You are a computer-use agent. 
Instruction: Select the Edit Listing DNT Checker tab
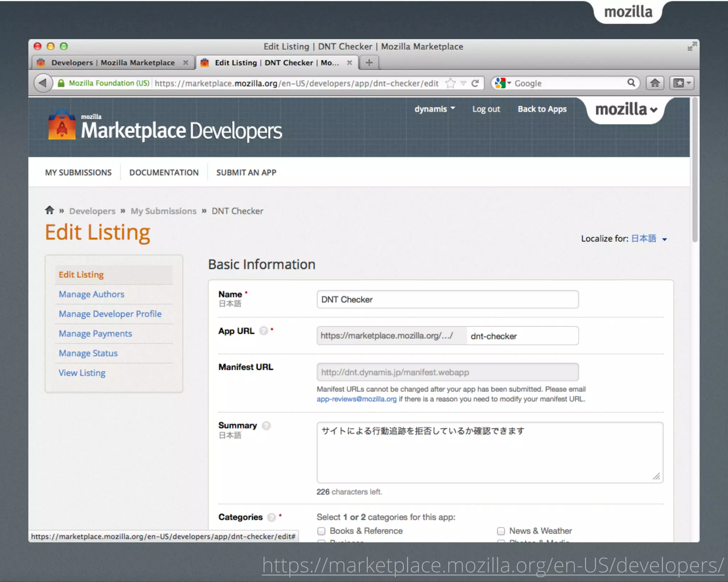277,63
